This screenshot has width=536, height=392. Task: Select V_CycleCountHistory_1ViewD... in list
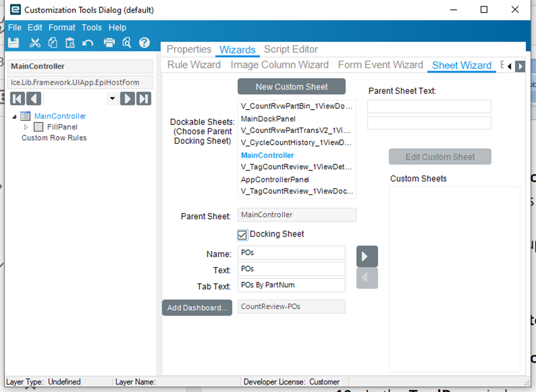pos(296,142)
